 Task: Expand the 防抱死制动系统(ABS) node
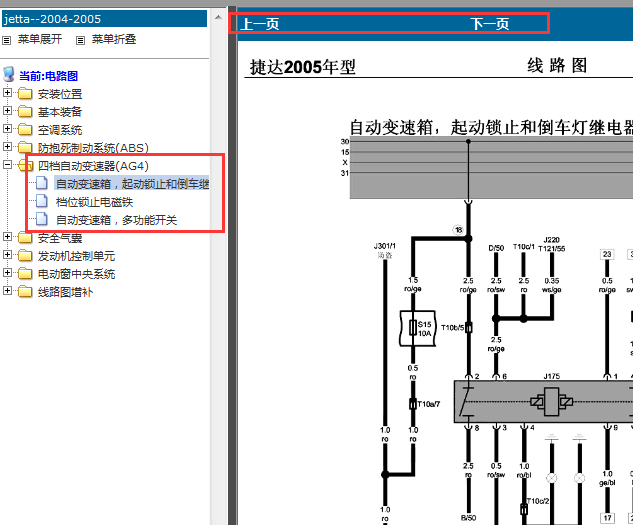click(7, 146)
